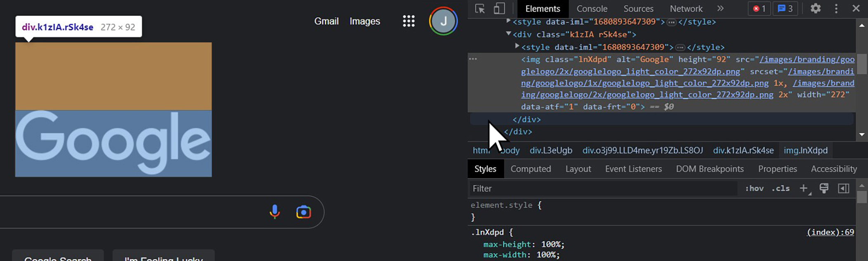Viewport: 868px width, 261px height.
Task: Select the Computed pane tab
Action: pos(531,169)
